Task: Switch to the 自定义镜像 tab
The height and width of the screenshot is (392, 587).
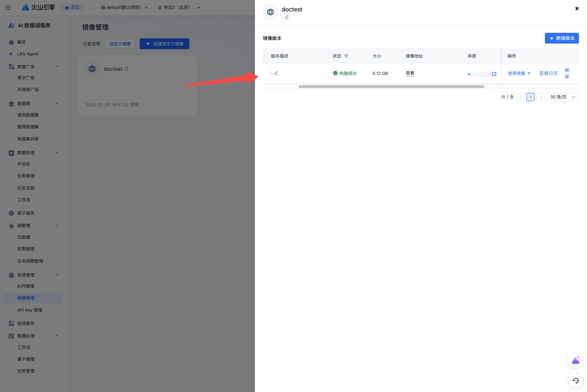Action: 120,44
